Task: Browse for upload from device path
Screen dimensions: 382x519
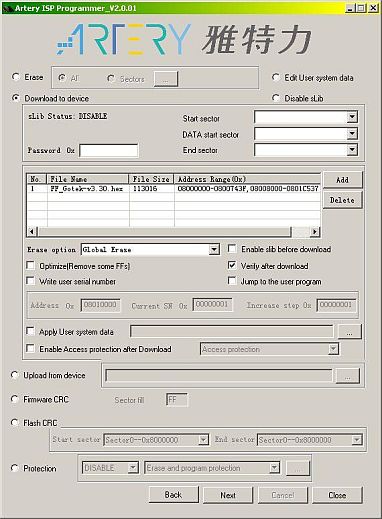Action: click(x=348, y=376)
